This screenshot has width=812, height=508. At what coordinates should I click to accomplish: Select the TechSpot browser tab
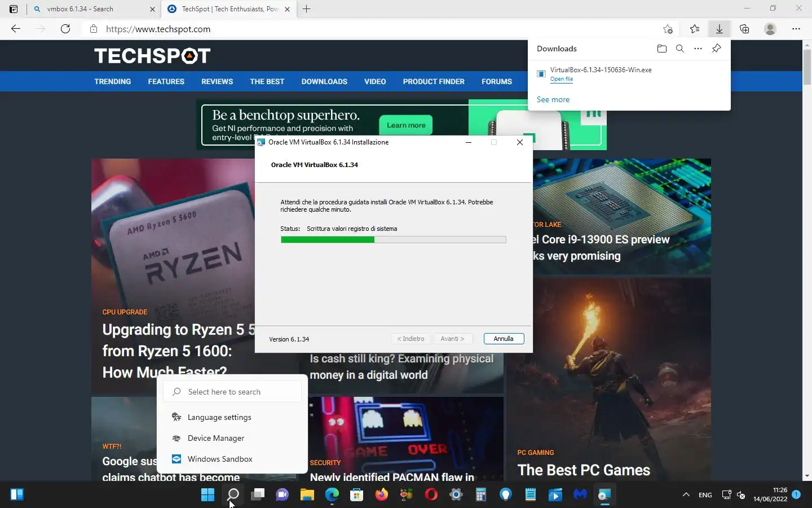[230, 9]
